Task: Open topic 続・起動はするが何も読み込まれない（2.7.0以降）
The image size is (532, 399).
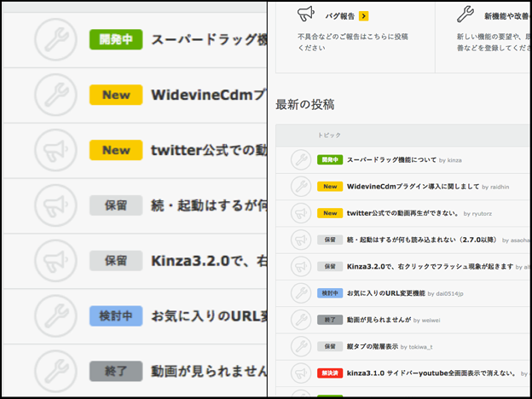Action: pyautogui.click(x=422, y=240)
